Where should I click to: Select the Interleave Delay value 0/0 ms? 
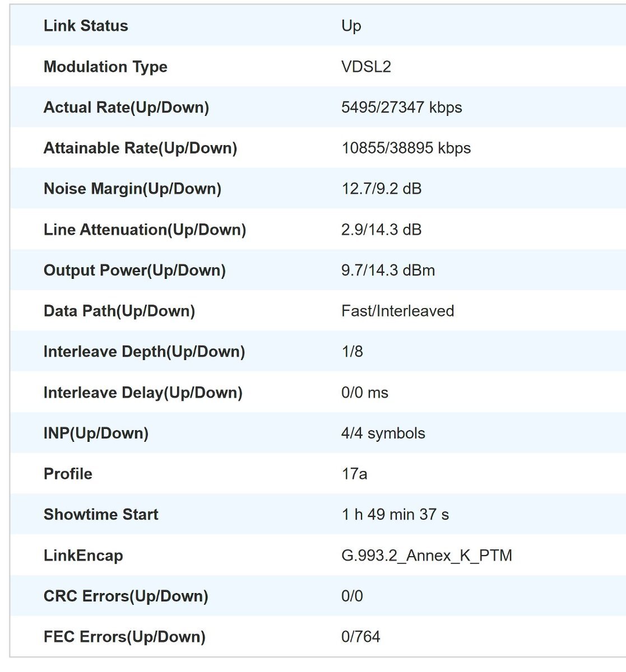(x=365, y=393)
